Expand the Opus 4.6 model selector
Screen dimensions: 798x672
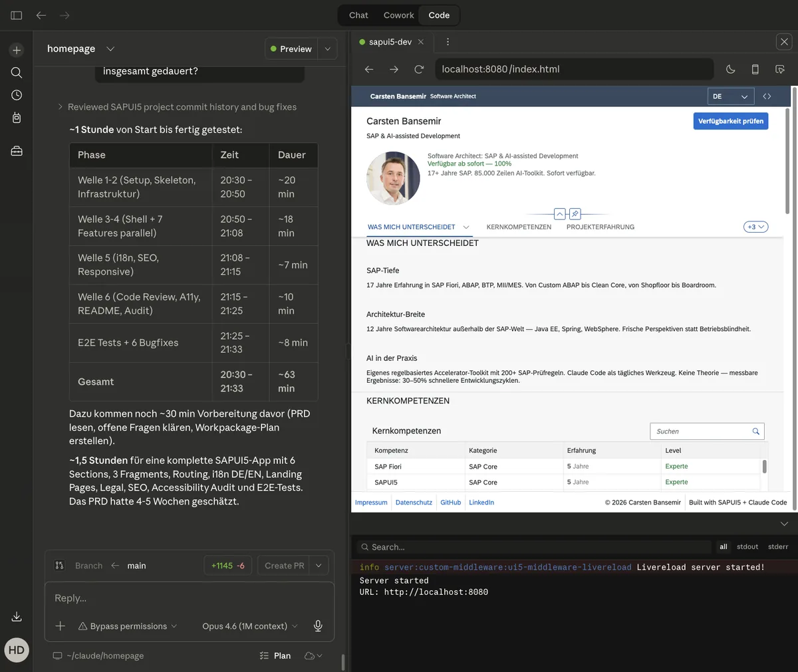(x=249, y=626)
